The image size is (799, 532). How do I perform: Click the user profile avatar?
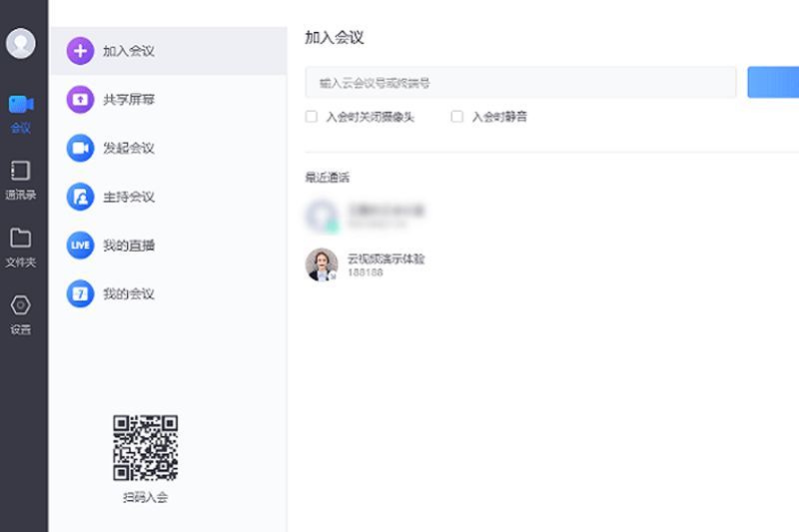click(x=21, y=43)
